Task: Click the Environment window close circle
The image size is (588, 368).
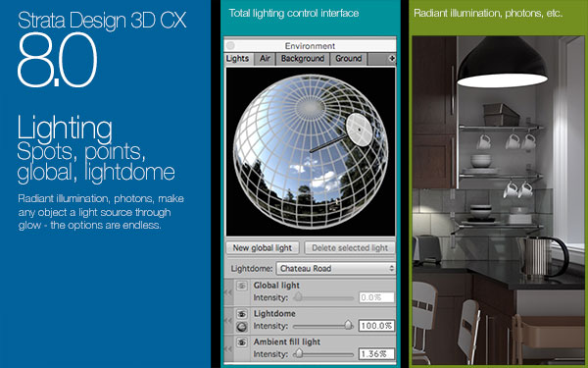Action: (x=230, y=46)
